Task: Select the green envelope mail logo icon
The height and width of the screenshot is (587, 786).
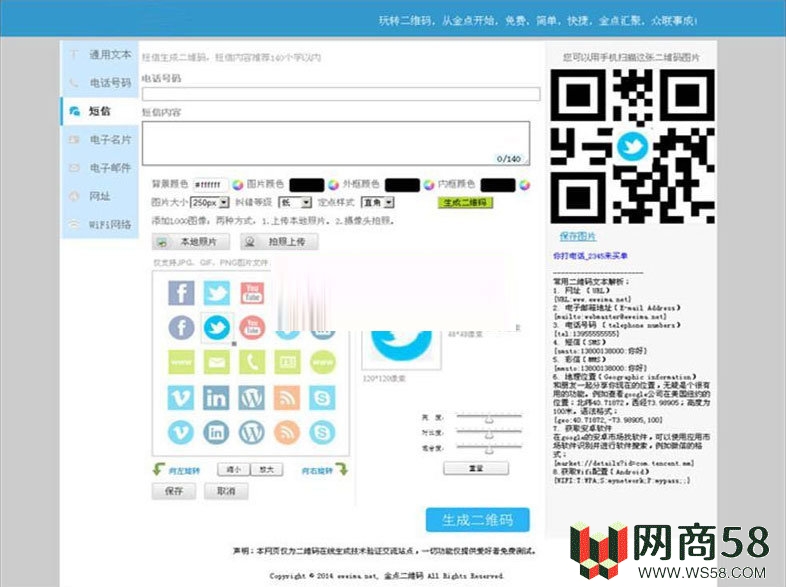Action: (x=217, y=362)
